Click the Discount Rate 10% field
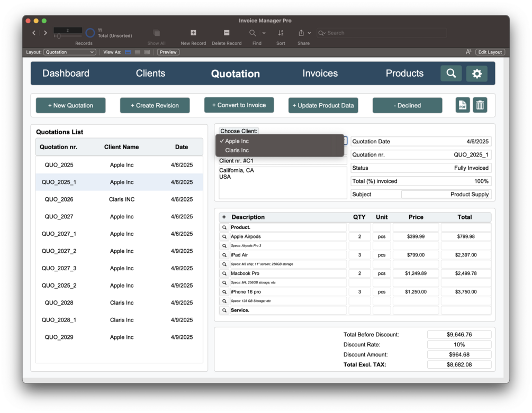Screen dimensions: 532x413 459,345
